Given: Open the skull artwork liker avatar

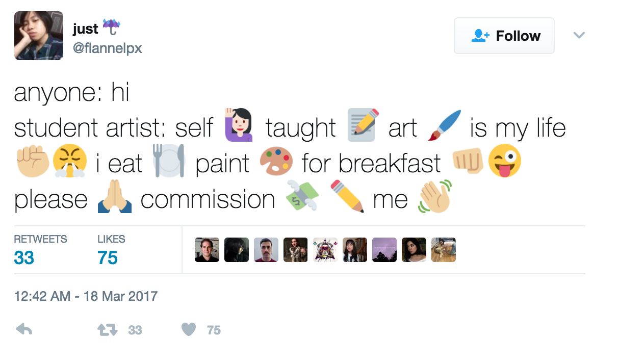Looking at the screenshot, I should coord(325,250).
